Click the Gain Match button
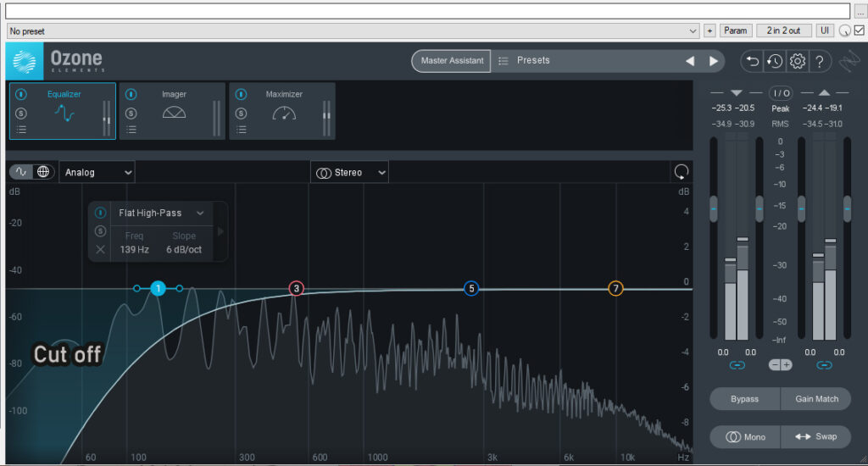868x466 pixels. click(x=816, y=399)
